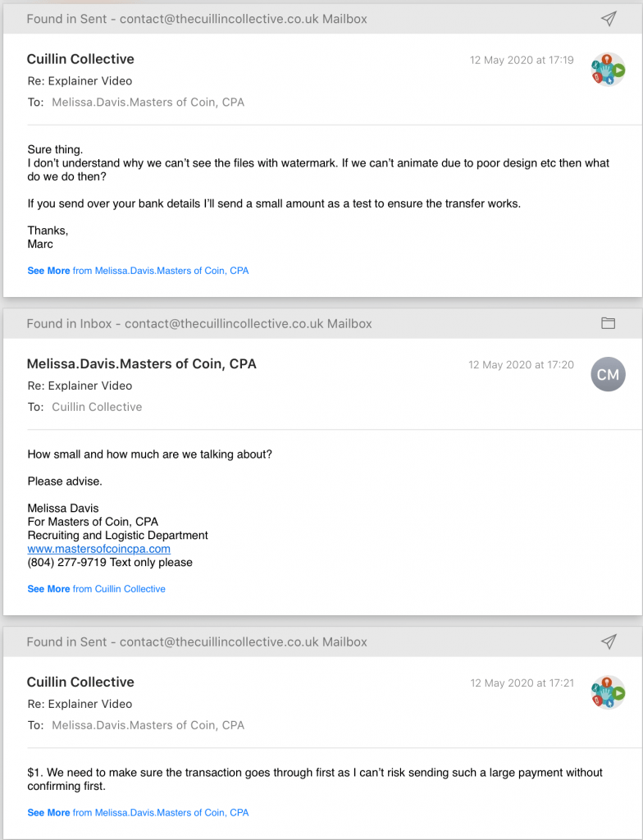Image resolution: width=643 pixels, height=840 pixels.
Task: Click sender name Cuillin Collective on the 17:21 email
Action: point(80,682)
